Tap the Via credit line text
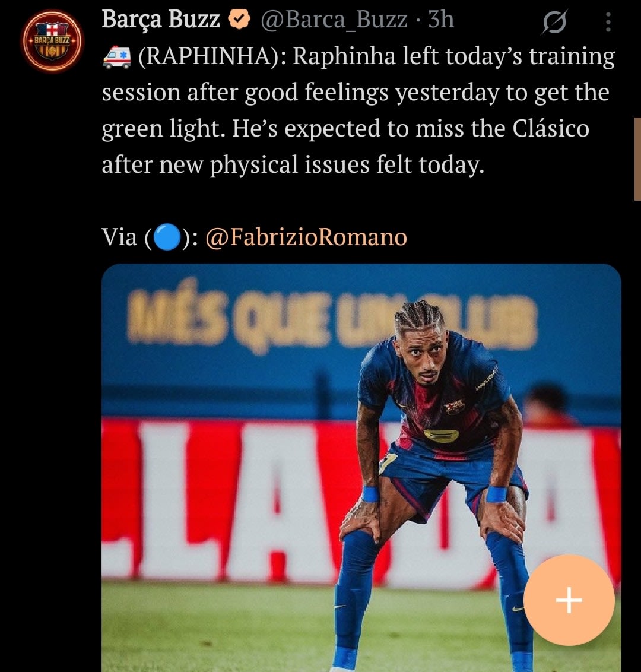Image resolution: width=641 pixels, height=672 pixels. click(254, 237)
